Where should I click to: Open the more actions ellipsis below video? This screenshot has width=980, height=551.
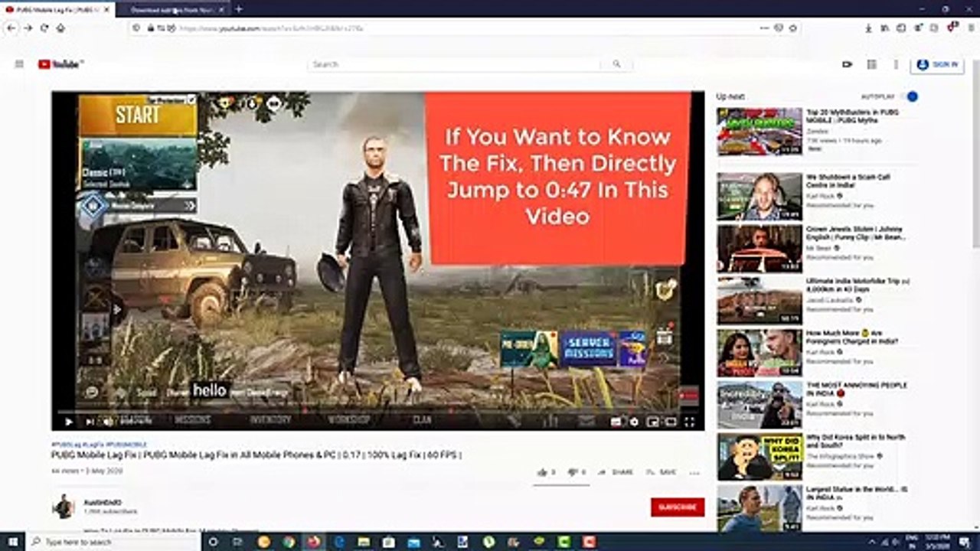694,473
